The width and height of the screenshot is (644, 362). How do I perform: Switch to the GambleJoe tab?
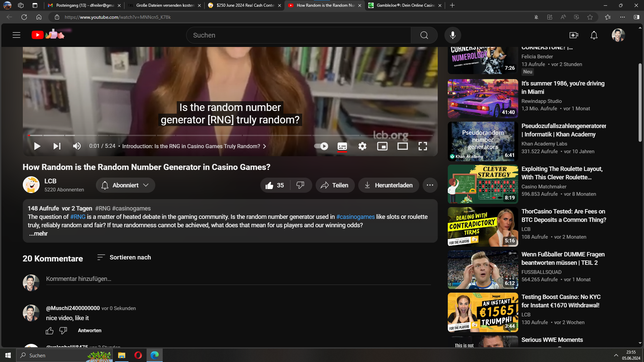pos(405,5)
